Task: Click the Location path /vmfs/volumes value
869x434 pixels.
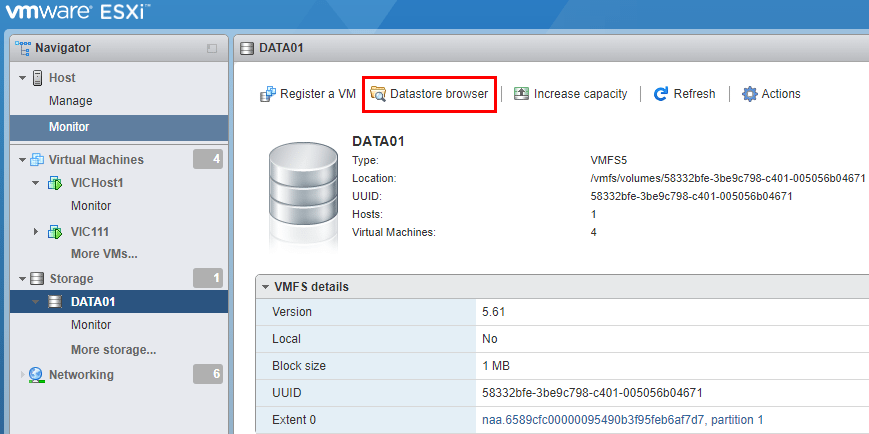Action: (728, 178)
